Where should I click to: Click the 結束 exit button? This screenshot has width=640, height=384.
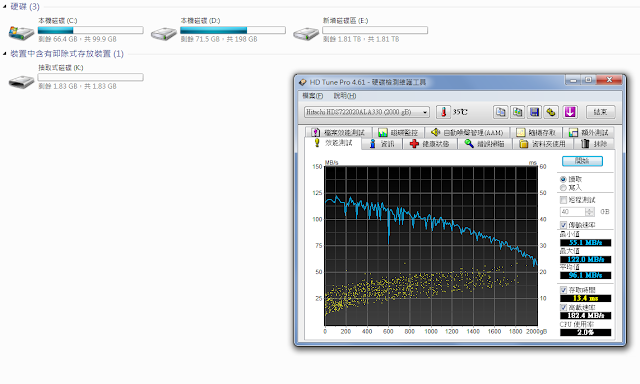(x=600, y=112)
